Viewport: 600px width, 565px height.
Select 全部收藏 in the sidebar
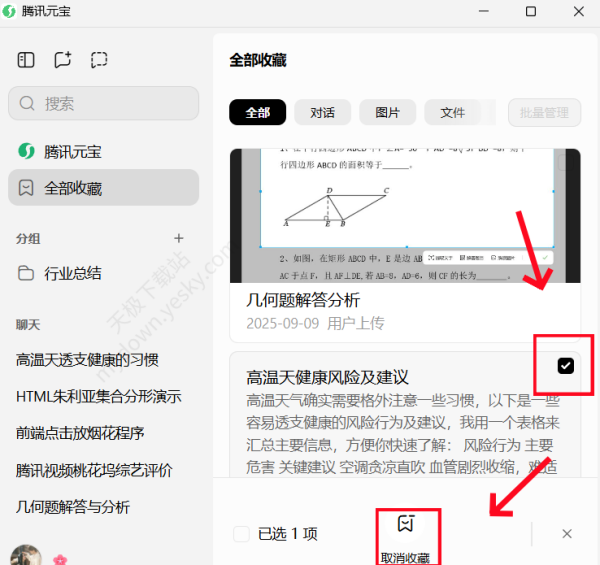(72, 188)
